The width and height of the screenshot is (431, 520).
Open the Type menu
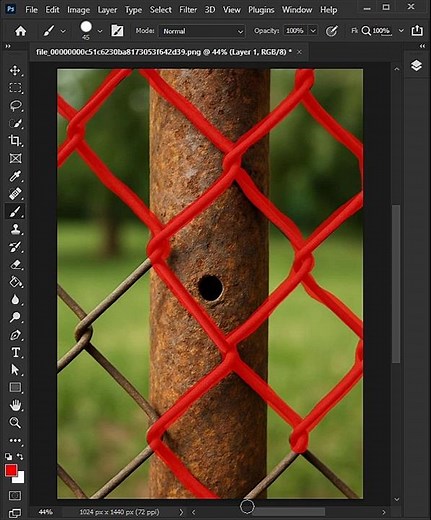coord(133,10)
